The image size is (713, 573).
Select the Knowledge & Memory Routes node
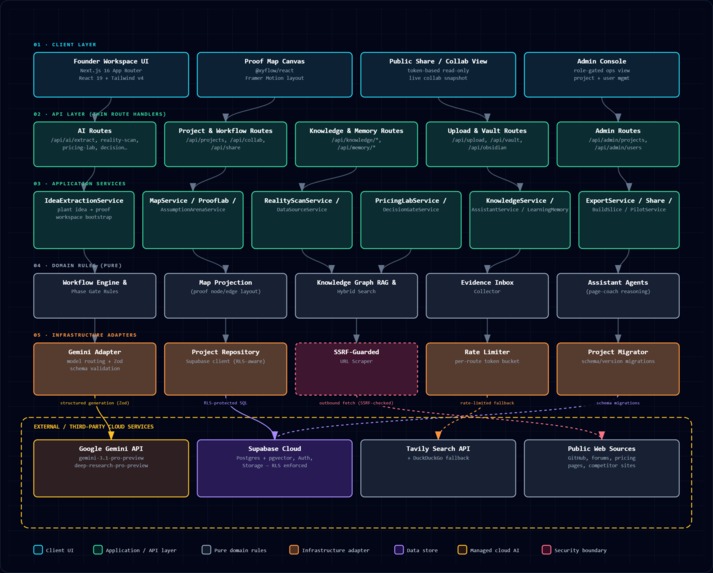coord(356,144)
